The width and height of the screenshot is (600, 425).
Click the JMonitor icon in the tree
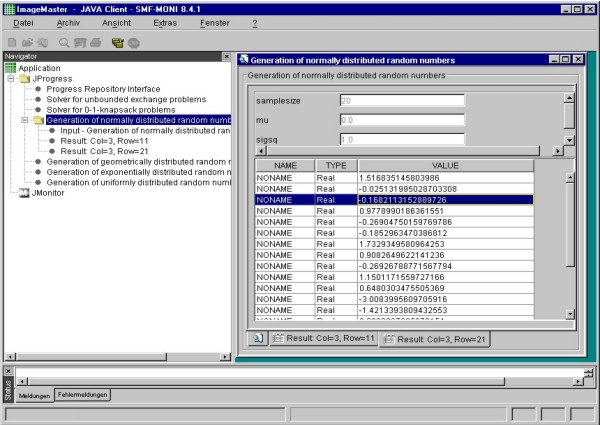(26, 193)
